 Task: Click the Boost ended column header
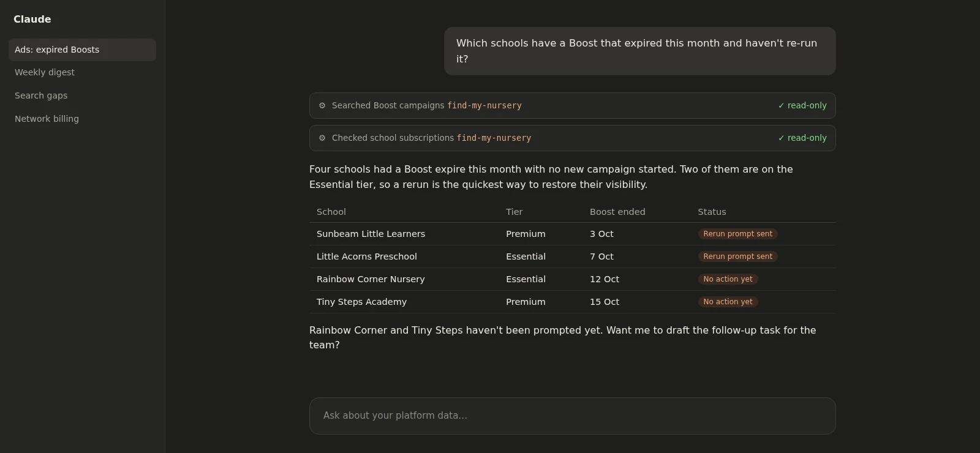click(617, 212)
